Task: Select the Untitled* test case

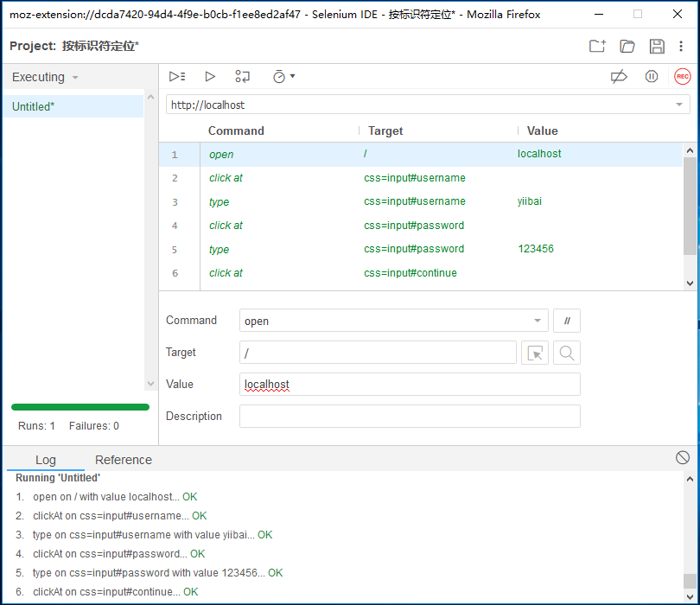Action: tap(73, 106)
